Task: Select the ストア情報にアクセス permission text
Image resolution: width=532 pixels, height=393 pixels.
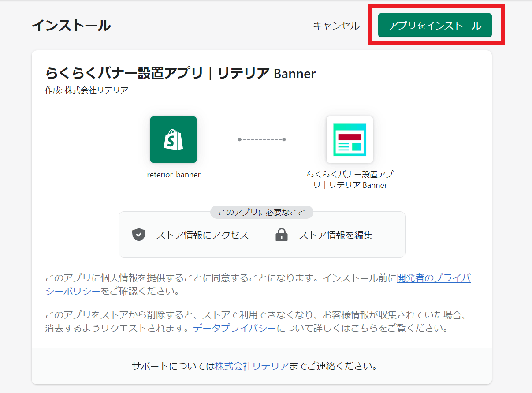Action: (202, 235)
